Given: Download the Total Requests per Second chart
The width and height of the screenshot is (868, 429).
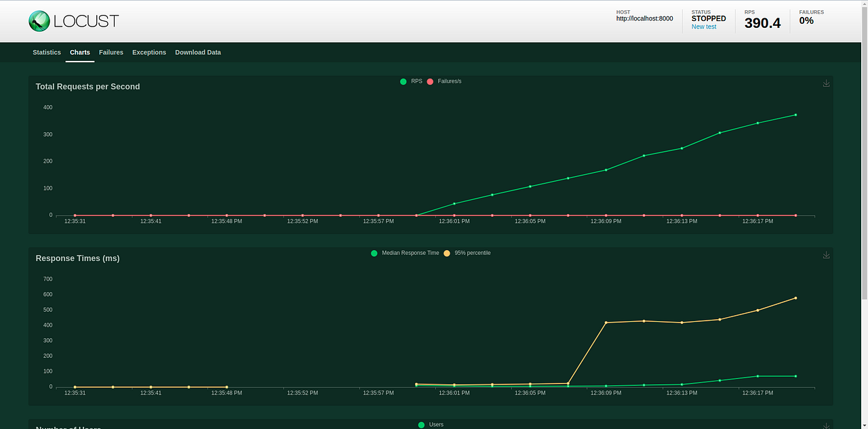Looking at the screenshot, I should click(826, 83).
